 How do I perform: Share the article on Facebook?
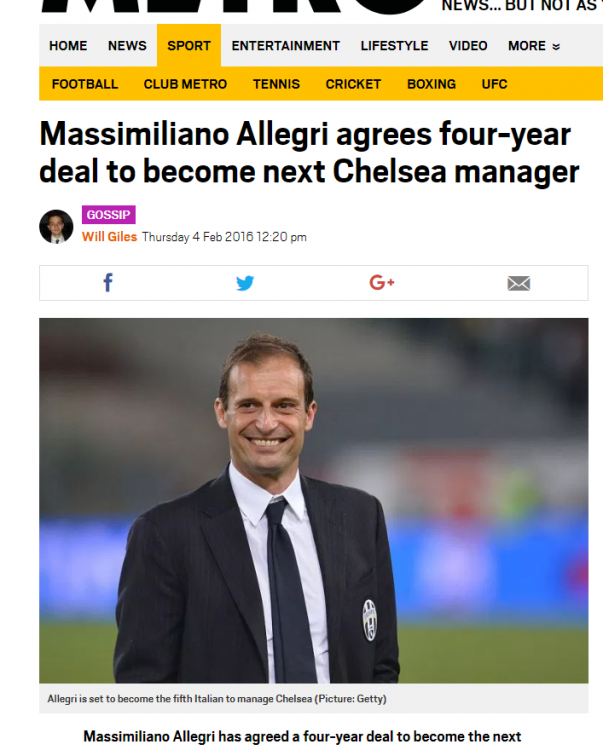tap(108, 283)
